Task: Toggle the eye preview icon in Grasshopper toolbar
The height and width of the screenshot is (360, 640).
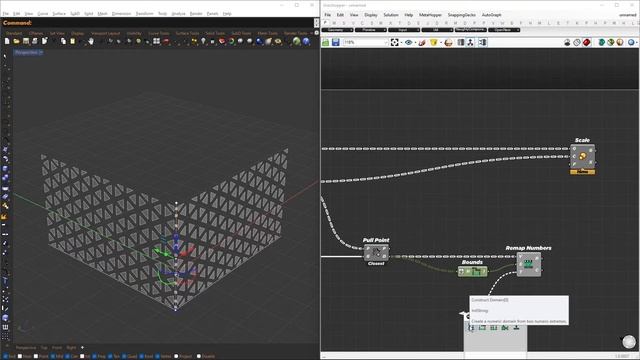Action: (x=408, y=42)
